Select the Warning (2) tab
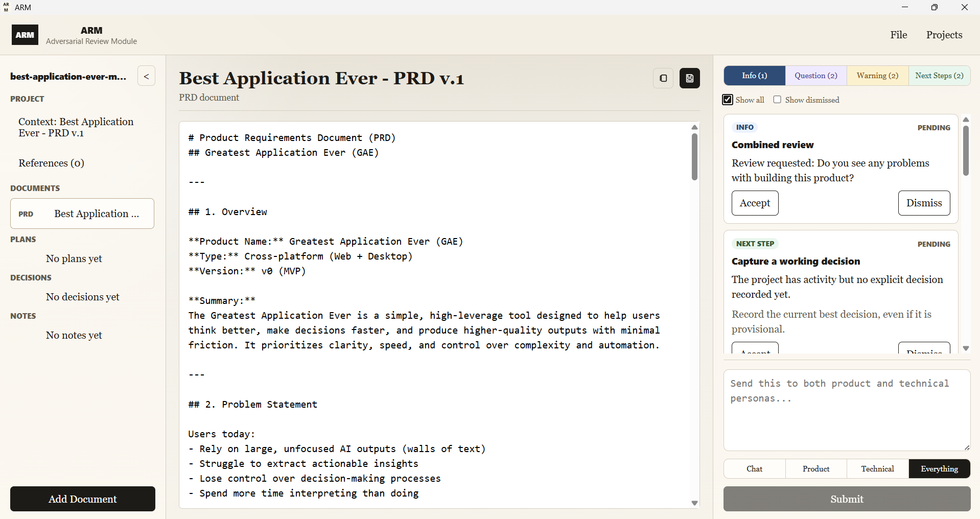Image resolution: width=980 pixels, height=519 pixels. click(x=877, y=76)
